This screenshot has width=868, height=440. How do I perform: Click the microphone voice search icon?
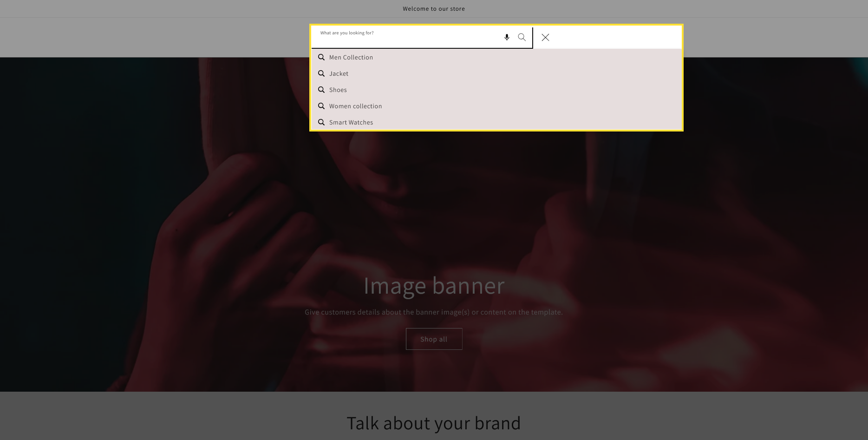pos(507,37)
